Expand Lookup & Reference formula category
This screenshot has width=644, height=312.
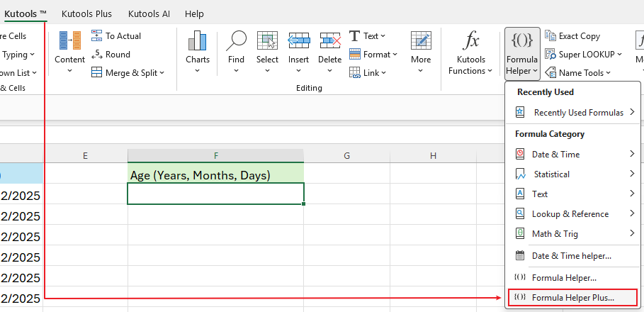tap(573, 213)
